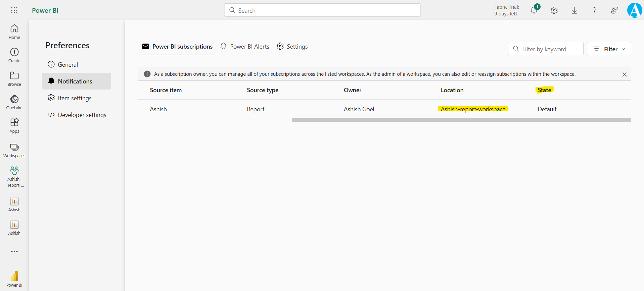Open the Create page icon
Image resolution: width=644 pixels, height=291 pixels.
point(14,55)
